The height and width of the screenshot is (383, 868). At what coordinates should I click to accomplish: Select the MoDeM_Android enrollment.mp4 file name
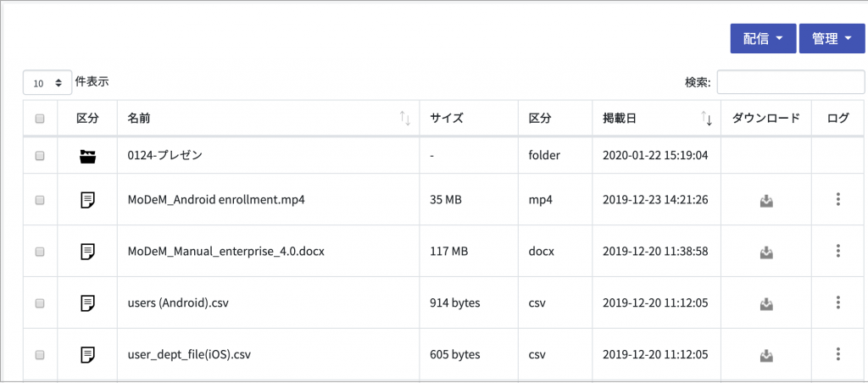click(x=216, y=200)
